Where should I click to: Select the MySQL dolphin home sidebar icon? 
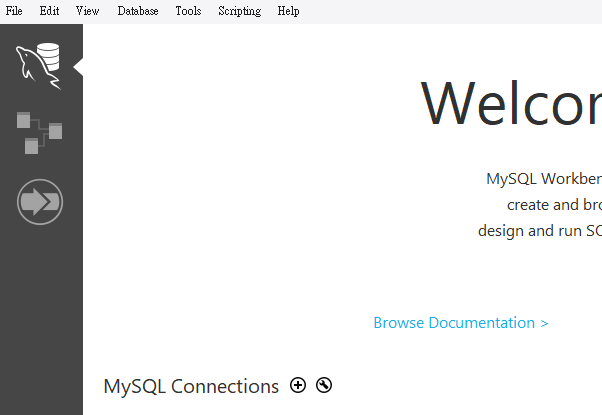[x=38, y=66]
